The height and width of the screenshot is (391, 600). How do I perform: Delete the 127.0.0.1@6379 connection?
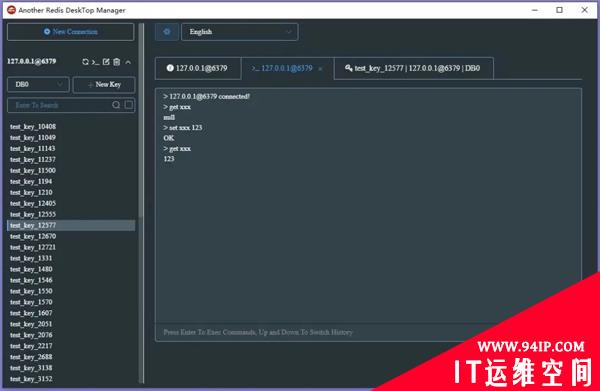coord(117,62)
